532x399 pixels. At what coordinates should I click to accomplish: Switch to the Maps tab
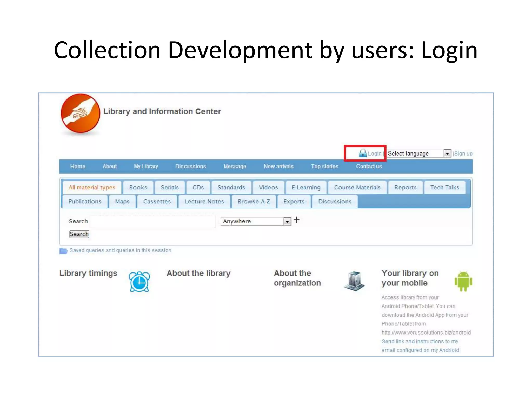(x=122, y=202)
